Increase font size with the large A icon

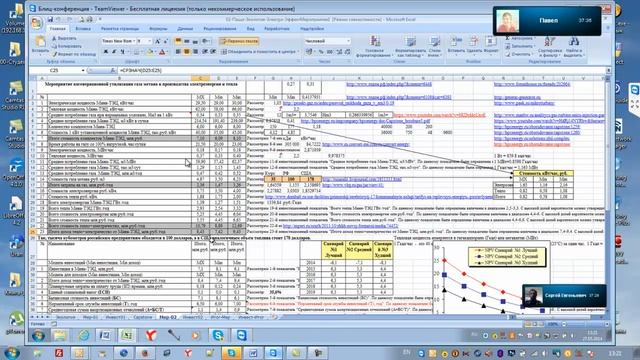coord(158,41)
